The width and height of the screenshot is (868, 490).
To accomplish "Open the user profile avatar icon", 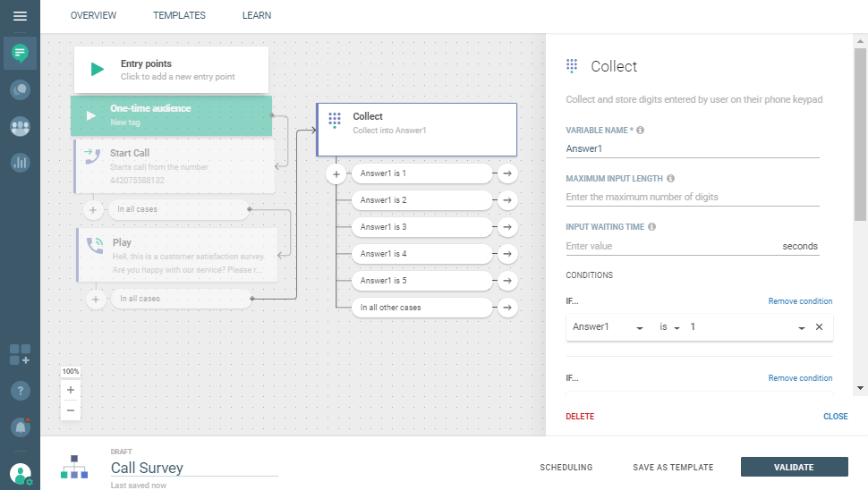I will point(20,473).
